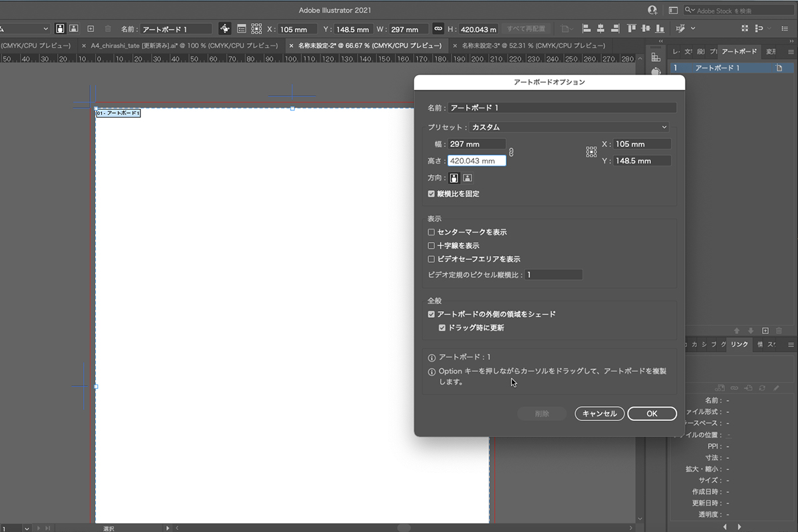Click the new artboard icon in the control bar

coord(90,29)
